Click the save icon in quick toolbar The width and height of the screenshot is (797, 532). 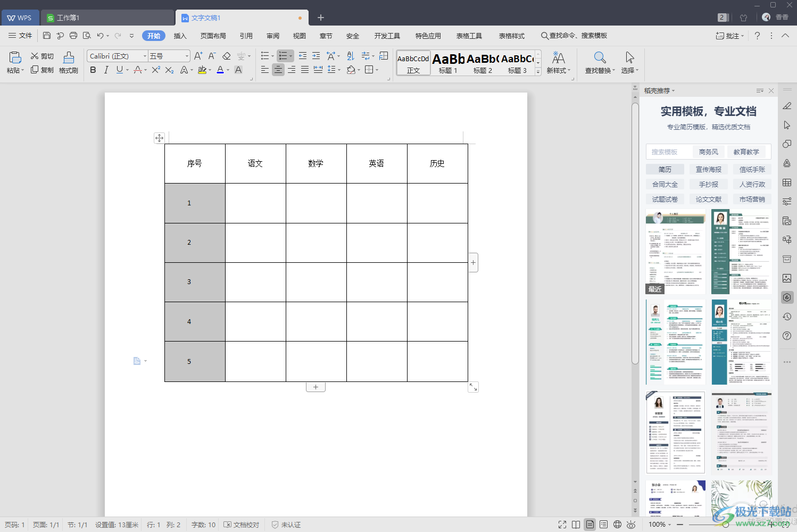click(x=47, y=36)
